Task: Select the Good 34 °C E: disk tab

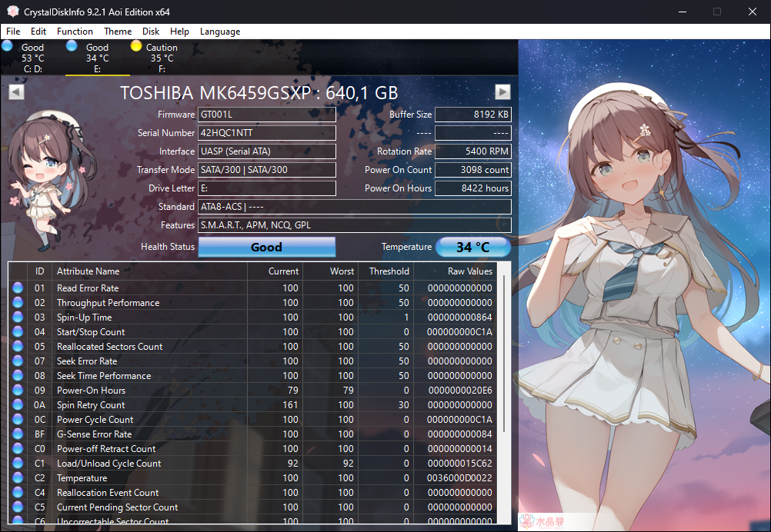Action: coord(98,58)
